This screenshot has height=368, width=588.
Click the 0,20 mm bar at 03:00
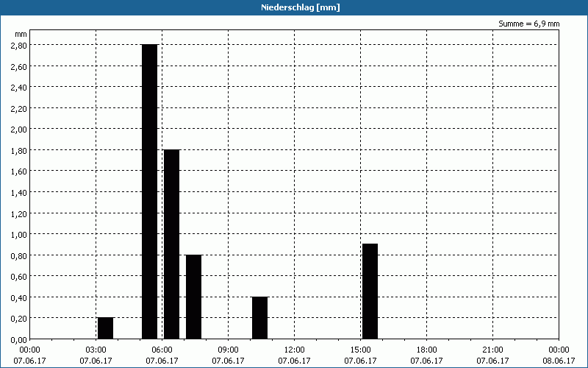click(x=105, y=328)
